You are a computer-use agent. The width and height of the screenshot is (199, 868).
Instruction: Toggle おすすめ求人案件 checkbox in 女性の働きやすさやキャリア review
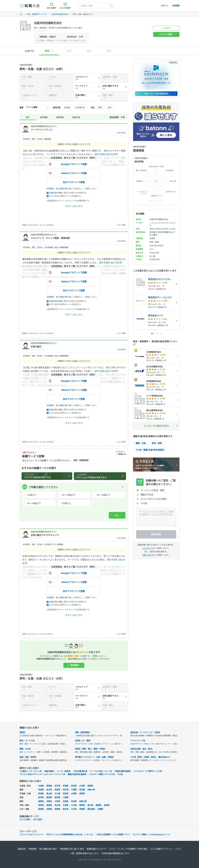point(48,605)
